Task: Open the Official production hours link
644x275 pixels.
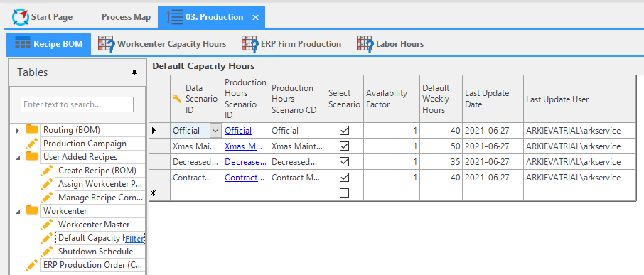Action: (238, 131)
